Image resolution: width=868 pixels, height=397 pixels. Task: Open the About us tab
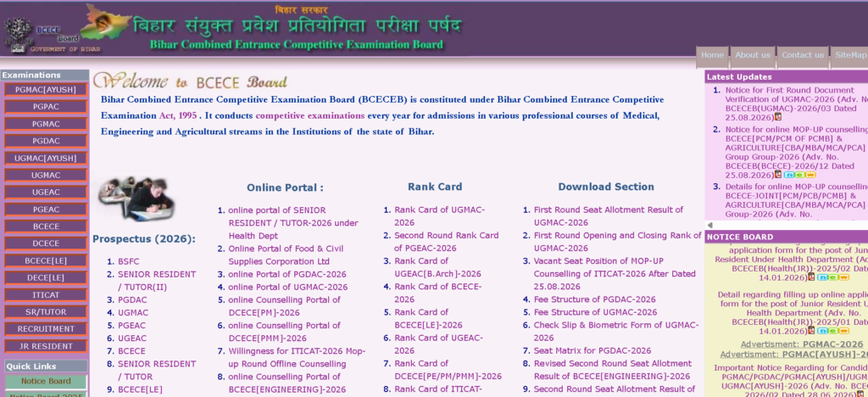pos(753,55)
